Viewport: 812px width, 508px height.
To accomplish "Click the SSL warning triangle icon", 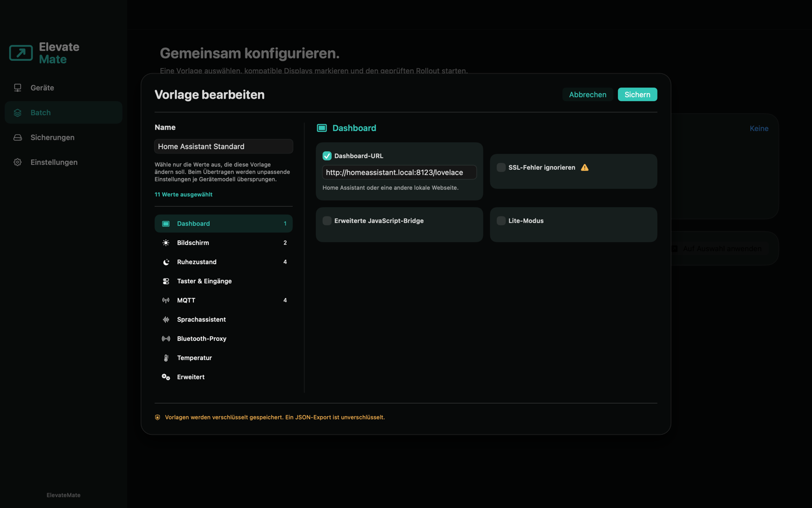I will pyautogui.click(x=585, y=168).
